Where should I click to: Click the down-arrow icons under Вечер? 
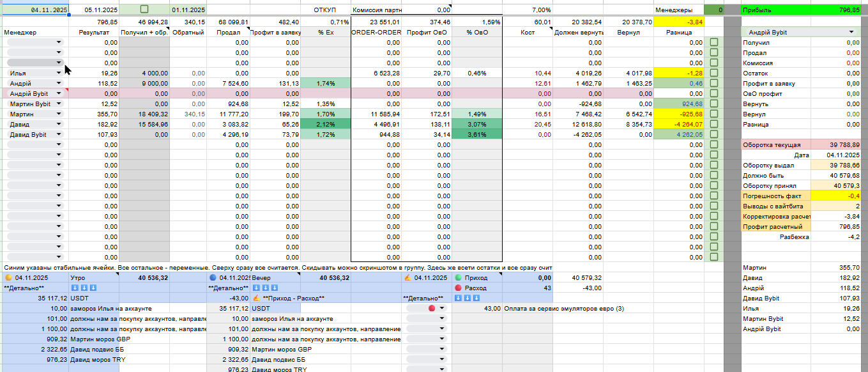[265, 288]
